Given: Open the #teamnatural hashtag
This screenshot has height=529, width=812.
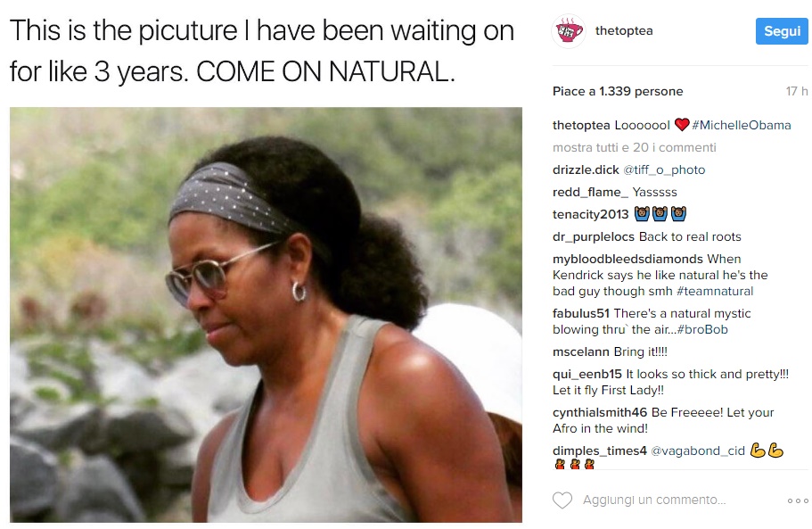Looking at the screenshot, I should pos(715,291).
